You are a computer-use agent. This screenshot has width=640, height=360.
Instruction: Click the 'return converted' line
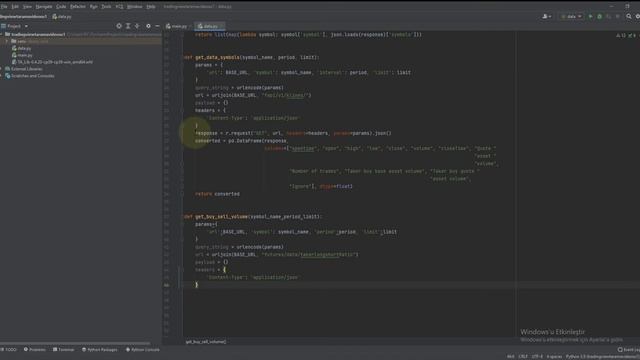(217, 194)
